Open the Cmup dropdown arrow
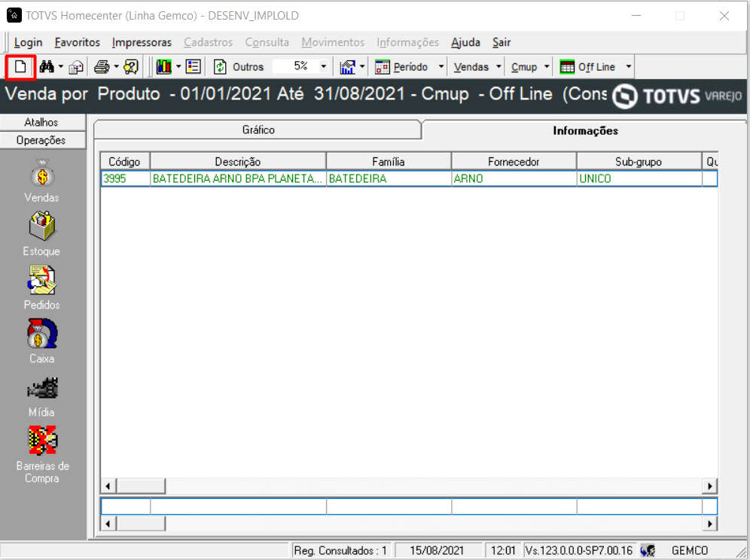Screen dimensions: 750x560 [x=547, y=67]
